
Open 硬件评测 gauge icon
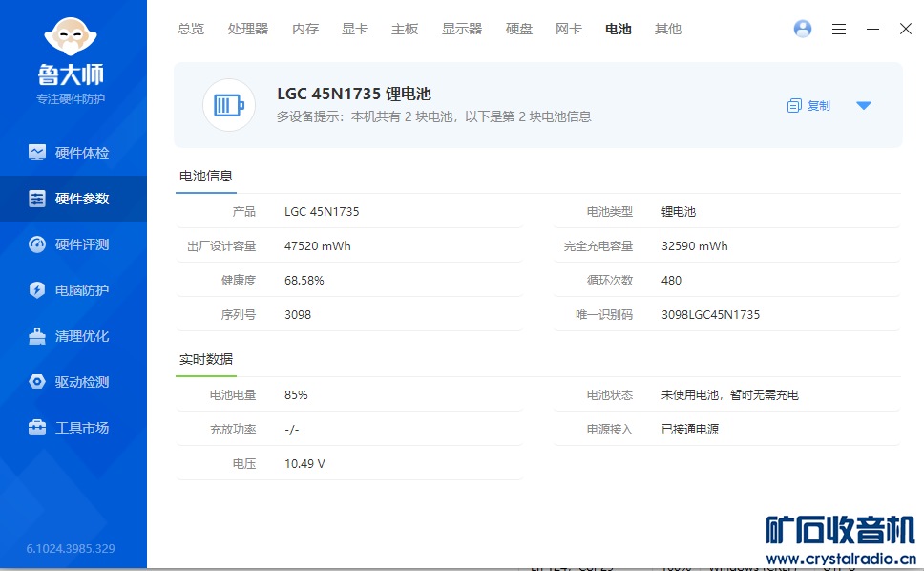point(36,244)
